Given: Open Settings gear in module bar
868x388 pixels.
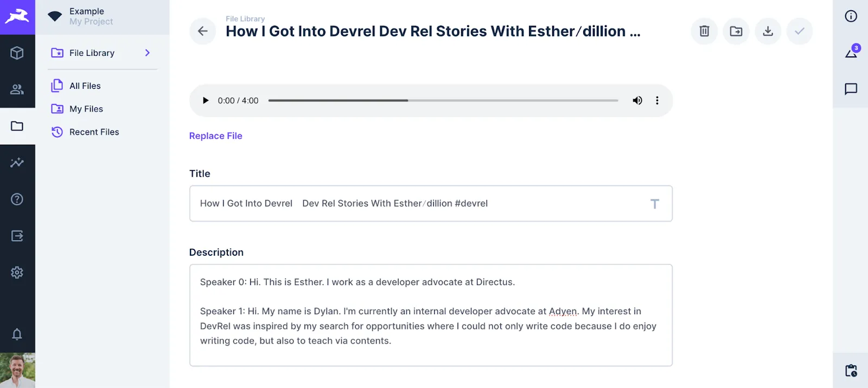Looking at the screenshot, I should (17, 272).
